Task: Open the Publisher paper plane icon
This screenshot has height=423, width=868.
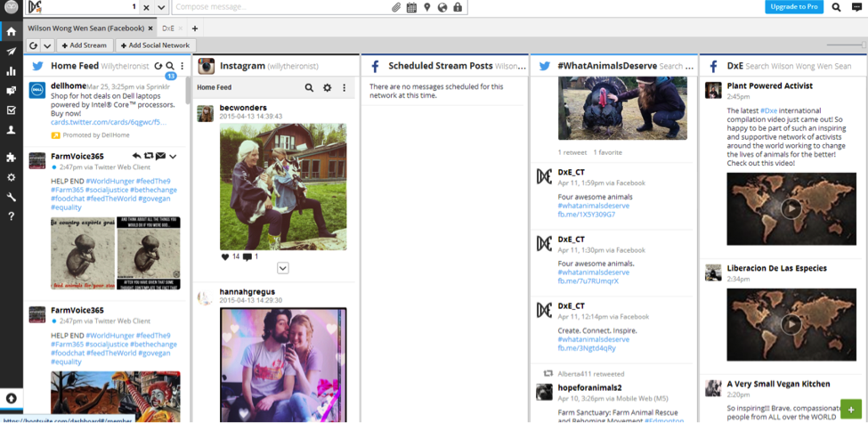Action: [11, 52]
